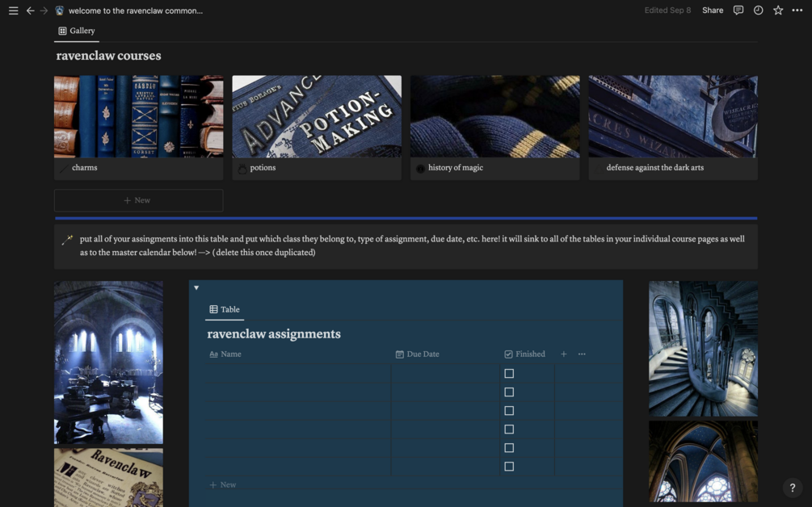Screen dimensions: 812x507
Task: Click the Share button
Action: coord(713,10)
